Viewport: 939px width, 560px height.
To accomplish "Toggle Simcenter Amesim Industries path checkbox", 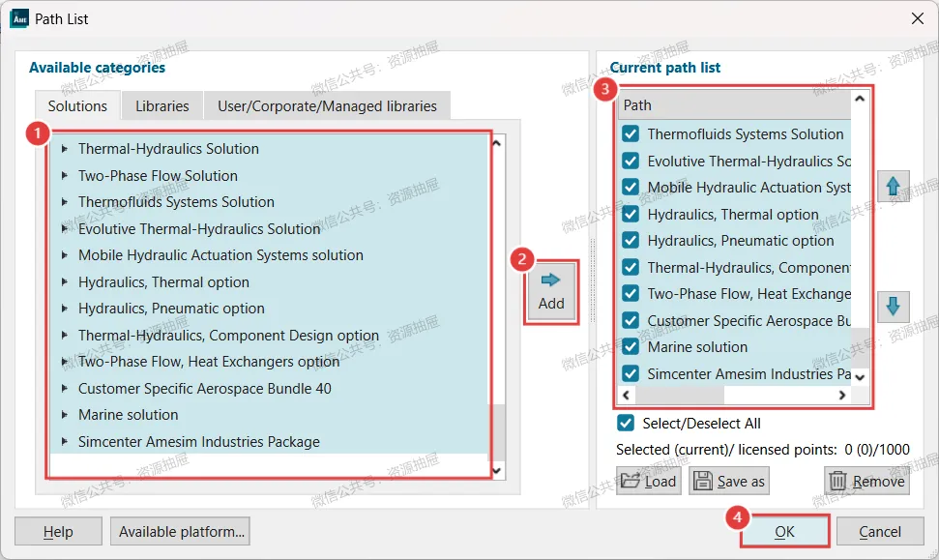I will [x=630, y=373].
